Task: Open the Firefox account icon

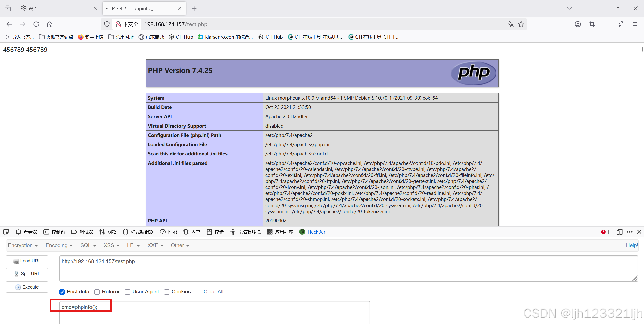Action: click(578, 24)
